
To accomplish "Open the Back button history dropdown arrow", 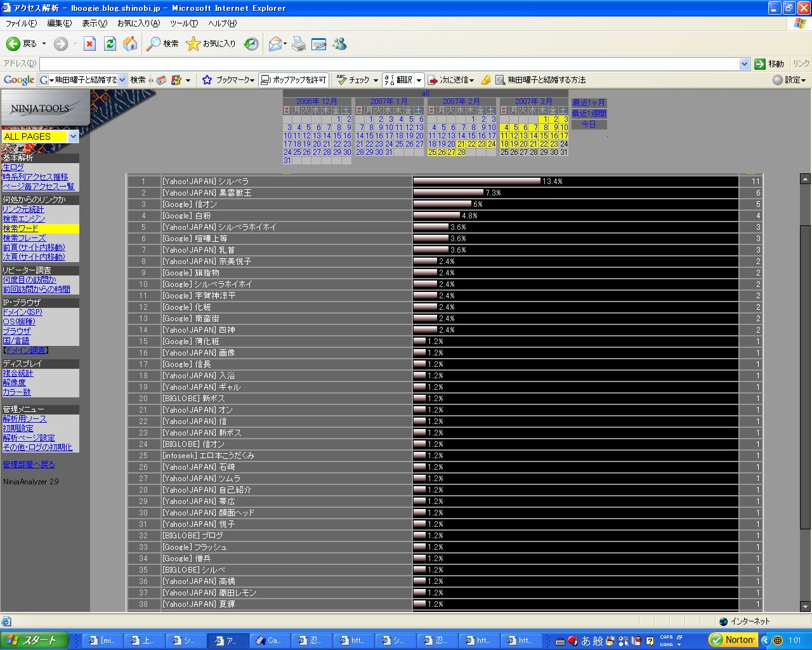I will [44, 44].
